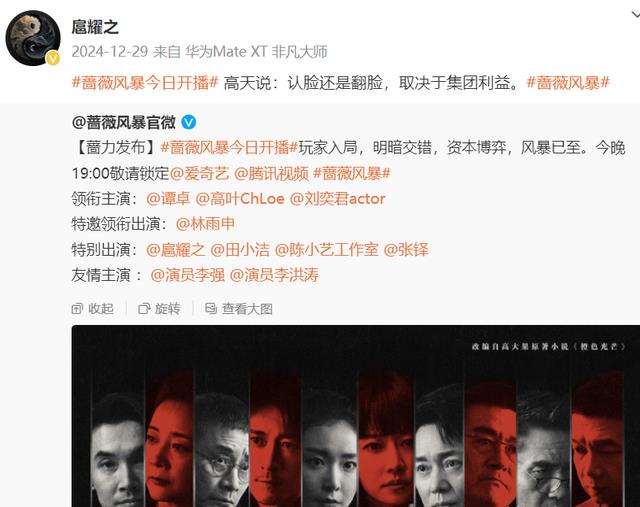
Task: Open the @爱奇艺 mention
Action: (199, 173)
